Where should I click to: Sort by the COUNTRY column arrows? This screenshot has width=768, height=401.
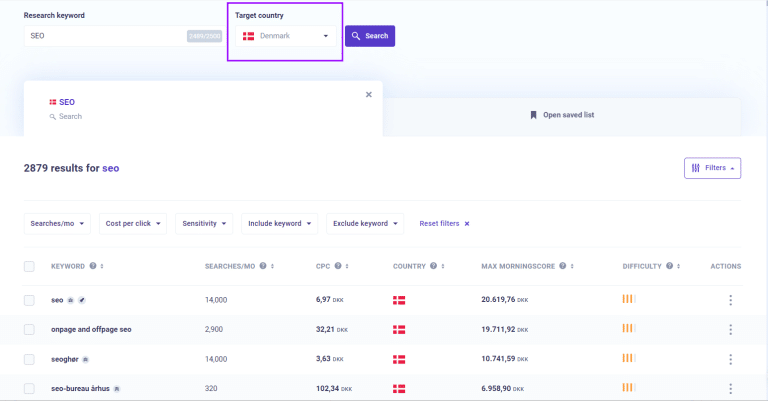coord(443,266)
